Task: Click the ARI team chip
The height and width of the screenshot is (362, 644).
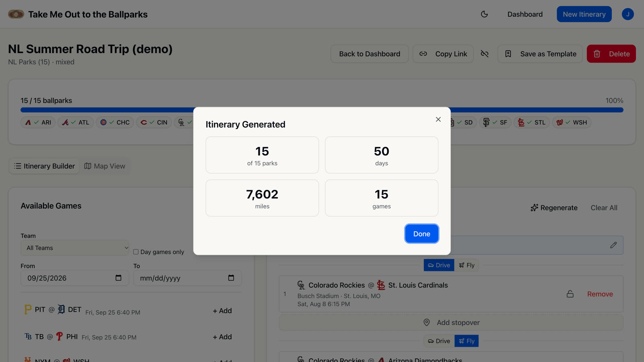Action: pyautogui.click(x=38, y=122)
